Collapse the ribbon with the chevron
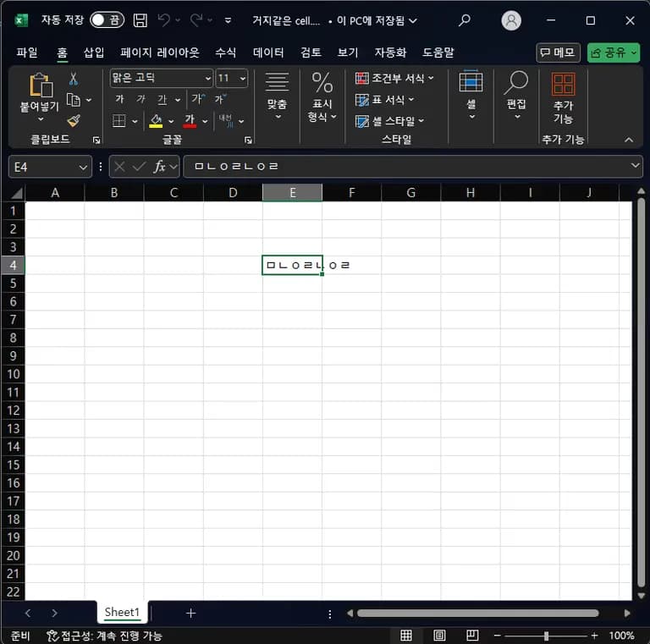This screenshot has height=644, width=650. (x=629, y=140)
